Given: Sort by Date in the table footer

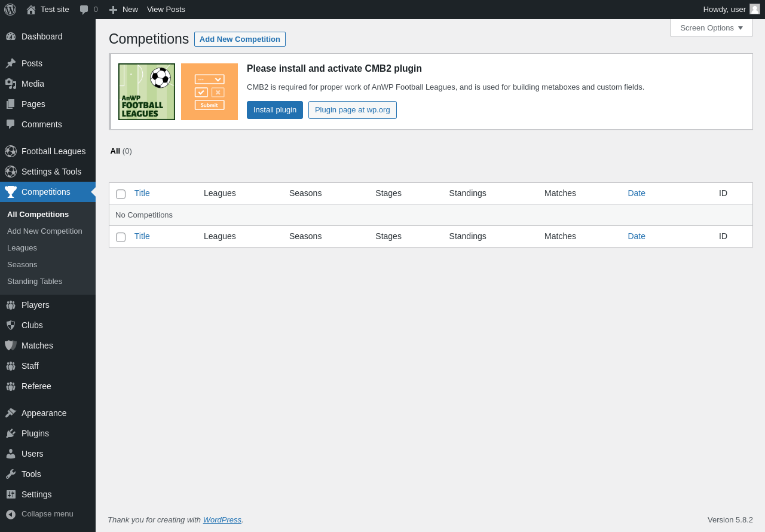Looking at the screenshot, I should tap(637, 236).
